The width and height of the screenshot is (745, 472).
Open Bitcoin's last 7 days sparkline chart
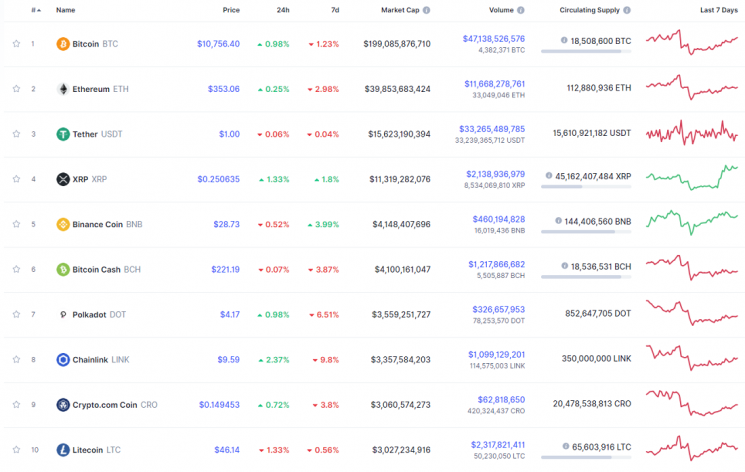(x=692, y=42)
